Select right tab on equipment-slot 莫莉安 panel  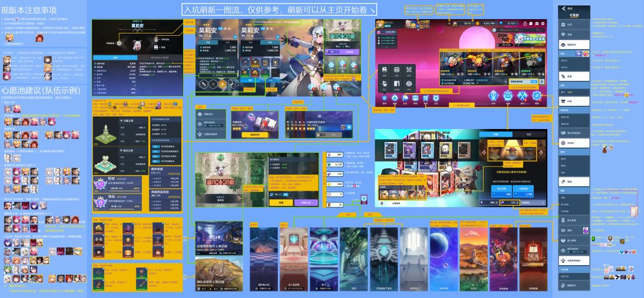coord(270,42)
